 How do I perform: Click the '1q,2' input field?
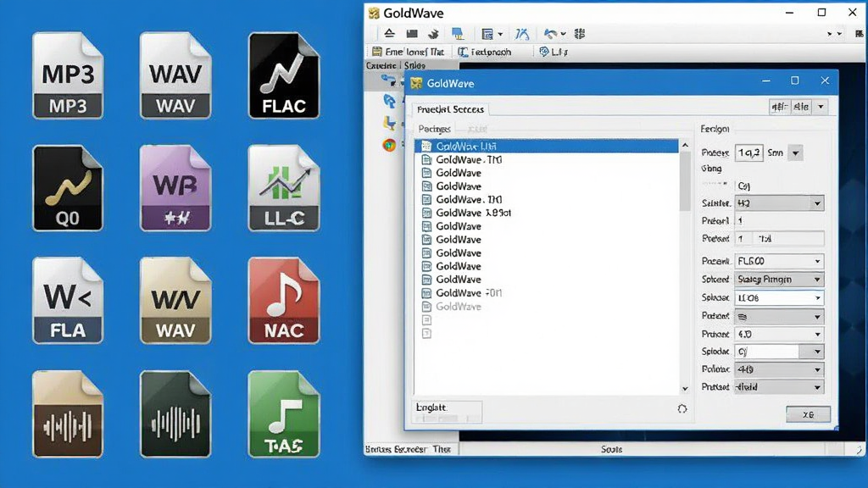(x=748, y=152)
